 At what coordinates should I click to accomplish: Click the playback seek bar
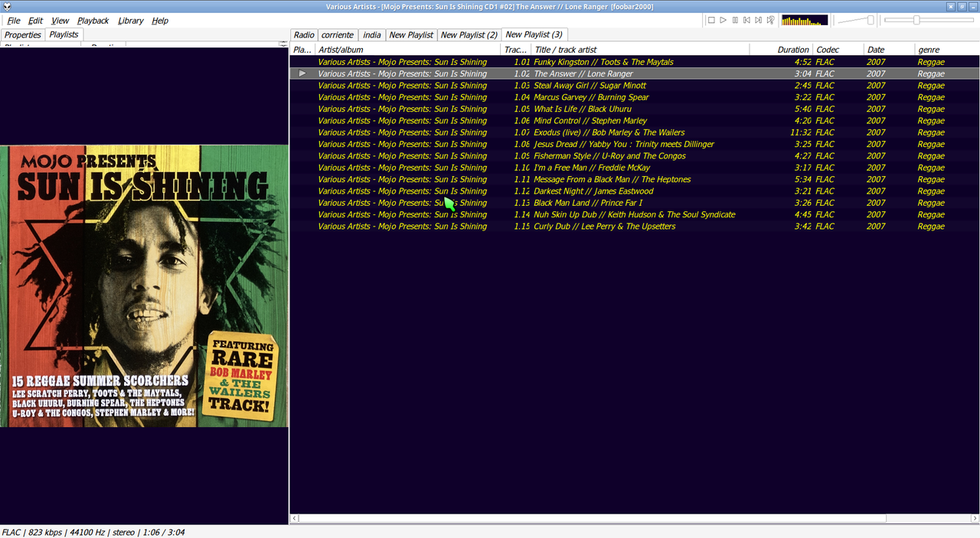point(929,21)
